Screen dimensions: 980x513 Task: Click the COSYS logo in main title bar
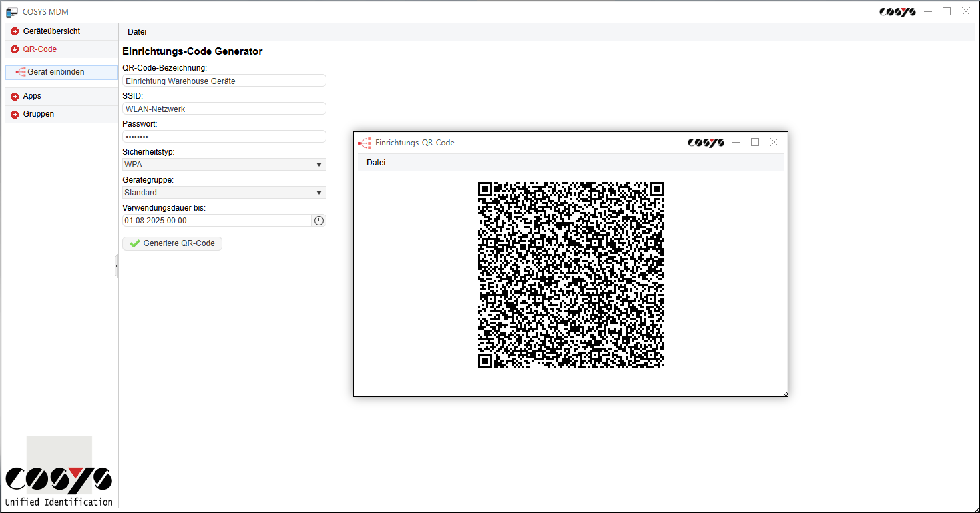click(x=897, y=11)
